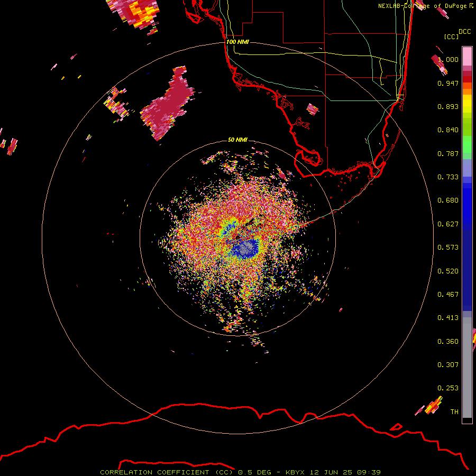Click the 0.787 scale value
The image size is (476, 476).
448,153
